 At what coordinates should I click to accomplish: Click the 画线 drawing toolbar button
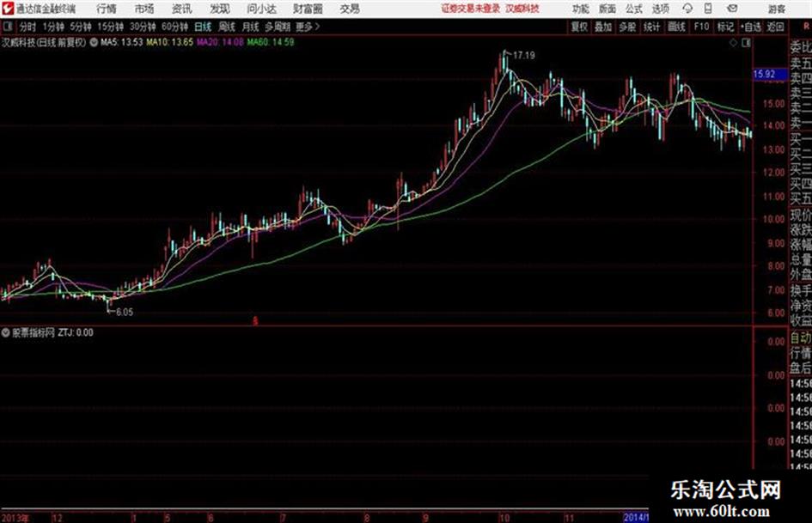676,27
